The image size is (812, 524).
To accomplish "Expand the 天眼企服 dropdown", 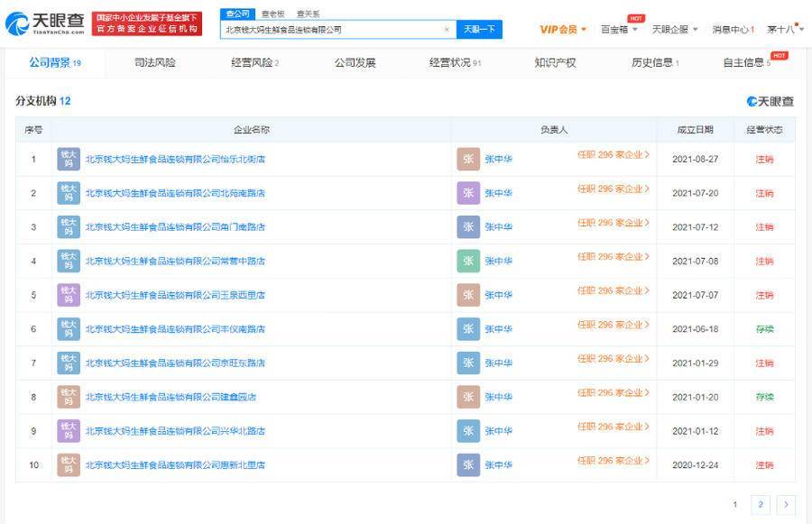I will [675, 30].
